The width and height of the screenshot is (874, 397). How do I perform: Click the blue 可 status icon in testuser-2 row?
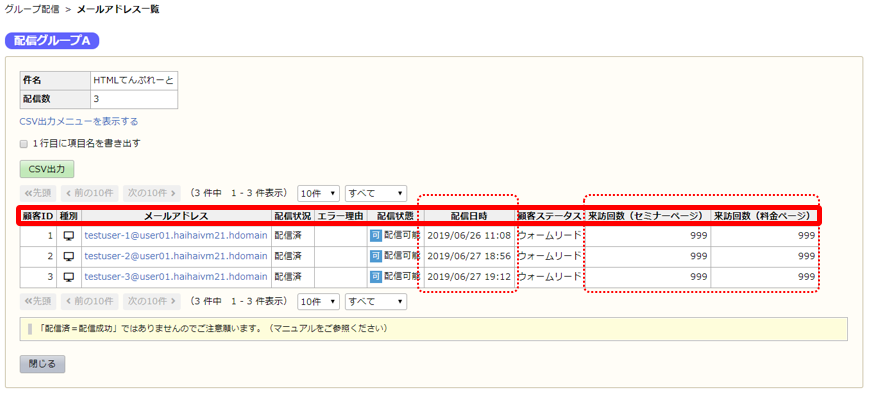(376, 256)
